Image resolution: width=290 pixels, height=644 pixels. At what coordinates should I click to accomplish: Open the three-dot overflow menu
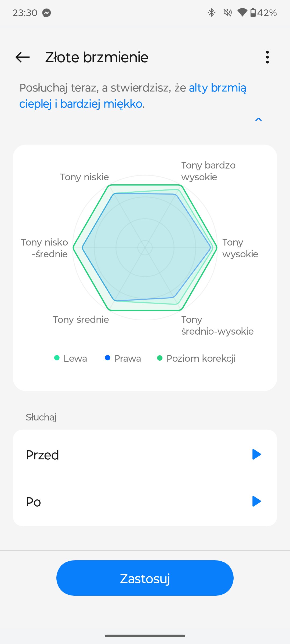267,57
